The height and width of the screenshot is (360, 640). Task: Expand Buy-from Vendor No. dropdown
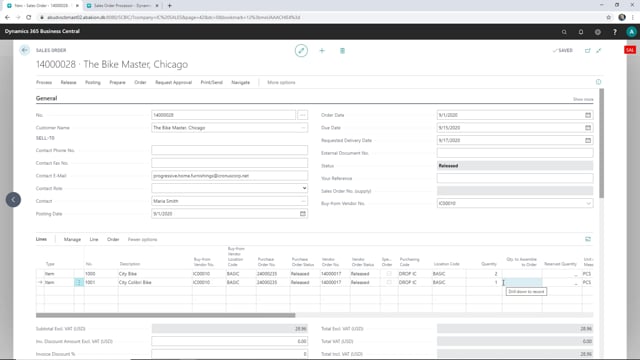tap(588, 203)
